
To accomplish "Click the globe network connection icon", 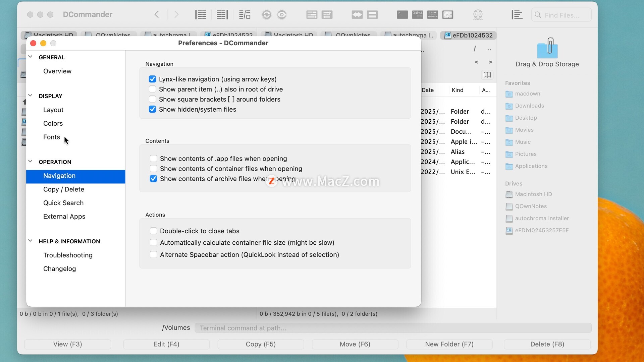I will pos(478,15).
